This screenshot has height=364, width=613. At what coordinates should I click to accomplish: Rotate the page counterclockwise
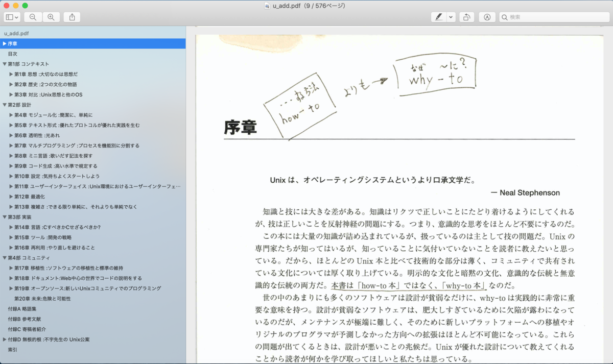466,16
